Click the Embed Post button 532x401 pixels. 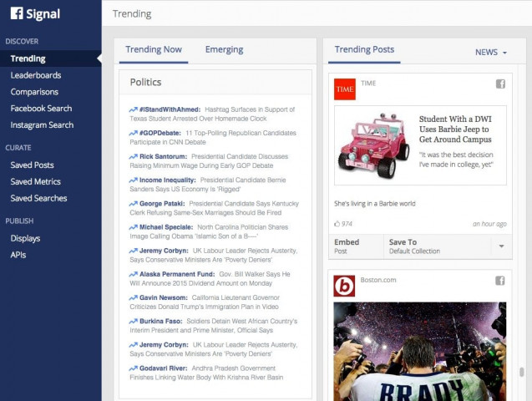(x=356, y=246)
